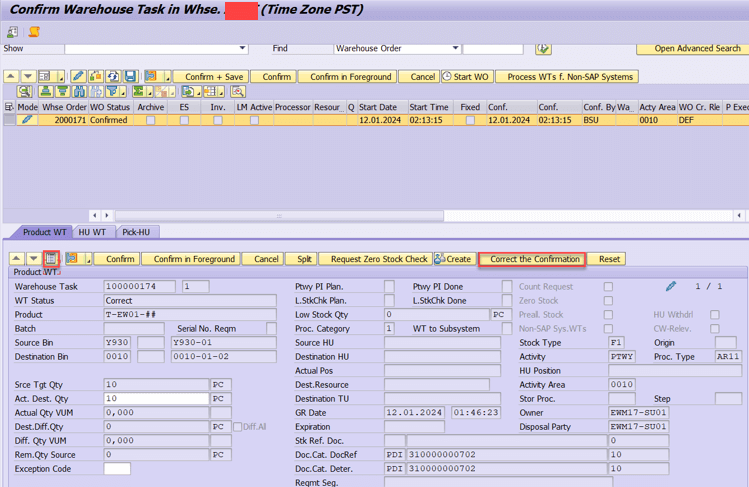
Task: Click the execute search icon beside Find field
Action: click(543, 48)
